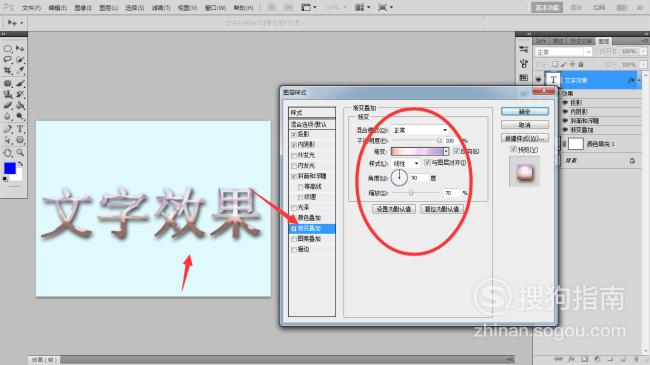This screenshot has width=650, height=365.
Task: Enable the 外发光 checkbox
Action: pos(293,156)
